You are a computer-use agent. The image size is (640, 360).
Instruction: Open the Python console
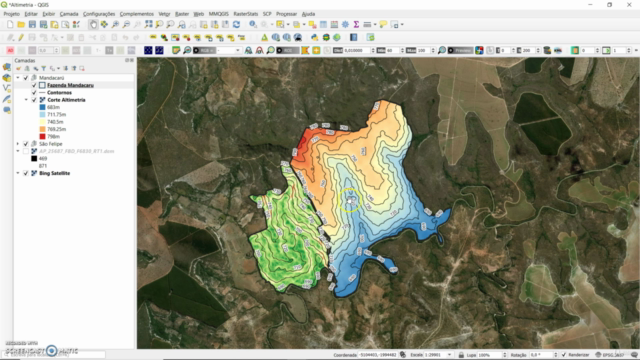click(x=315, y=38)
